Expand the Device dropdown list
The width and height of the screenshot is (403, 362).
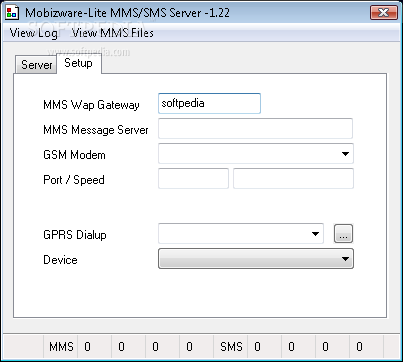pyautogui.click(x=256, y=259)
